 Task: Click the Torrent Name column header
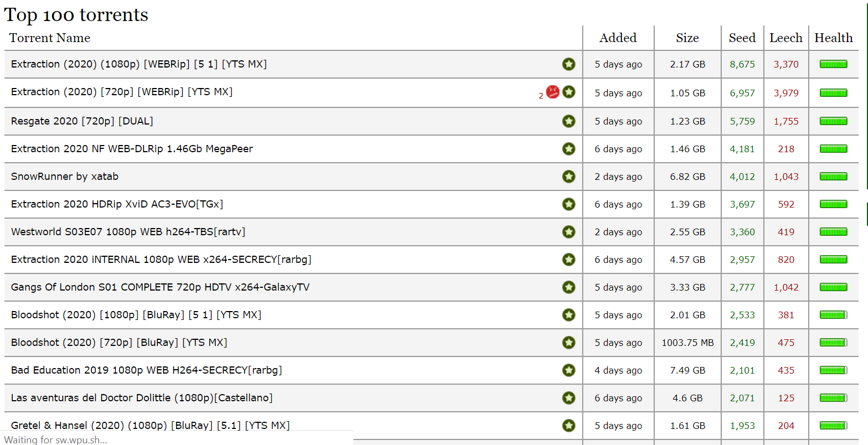coord(50,38)
